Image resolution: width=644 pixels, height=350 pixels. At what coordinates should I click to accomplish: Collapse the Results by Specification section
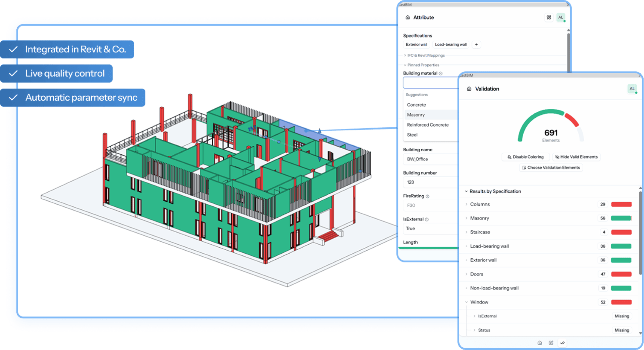click(466, 191)
